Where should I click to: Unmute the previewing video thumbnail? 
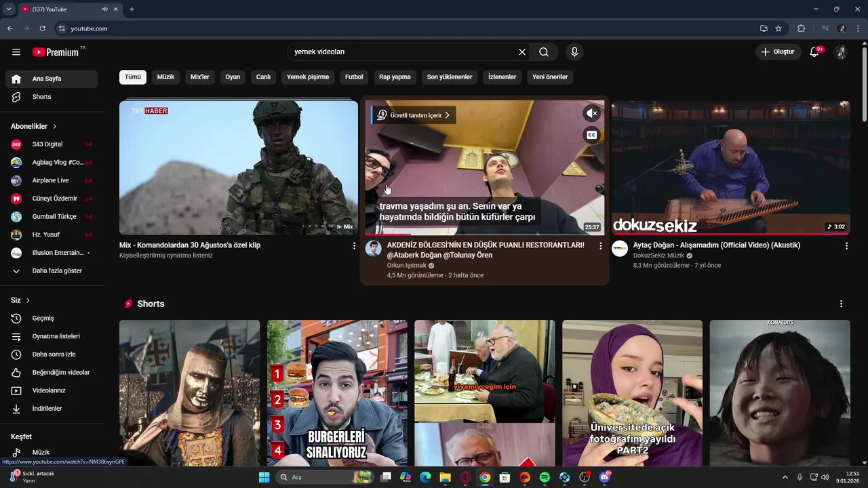591,113
